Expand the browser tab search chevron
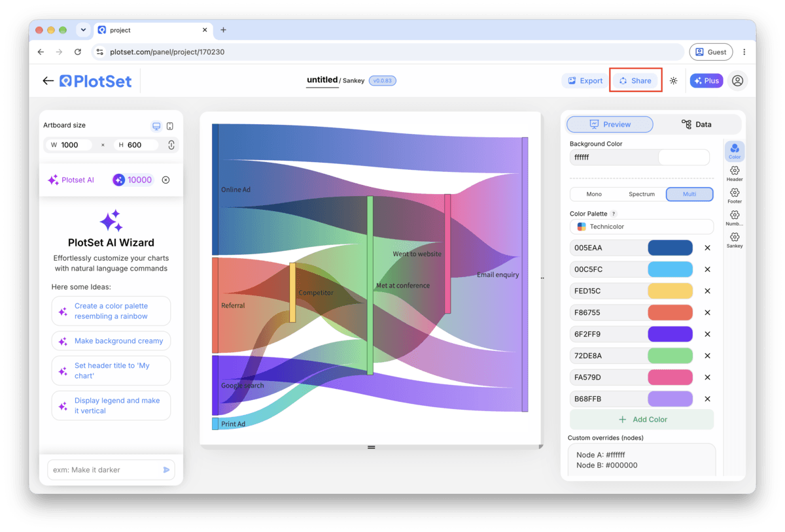This screenshot has height=532, width=785. 82,30
